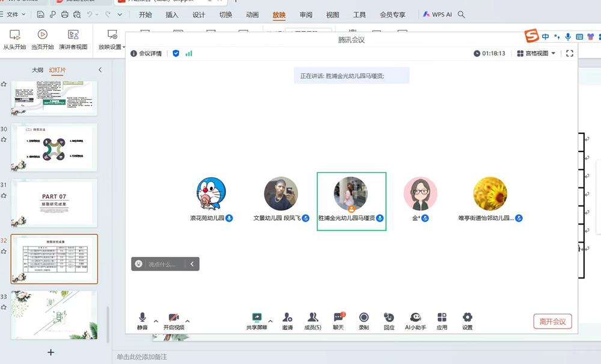
Task: Click the security shield icon in Tencent Meeting
Action: (x=176, y=53)
